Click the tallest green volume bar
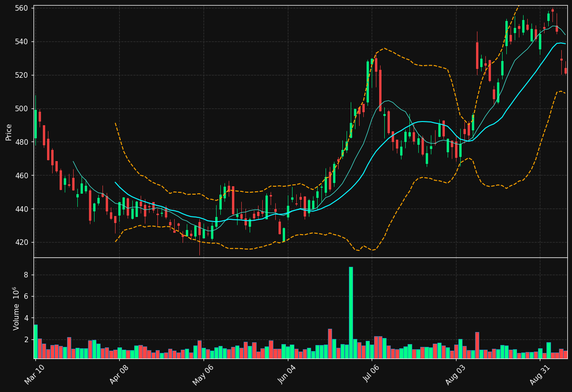The image size is (572, 392). pyautogui.click(x=351, y=312)
